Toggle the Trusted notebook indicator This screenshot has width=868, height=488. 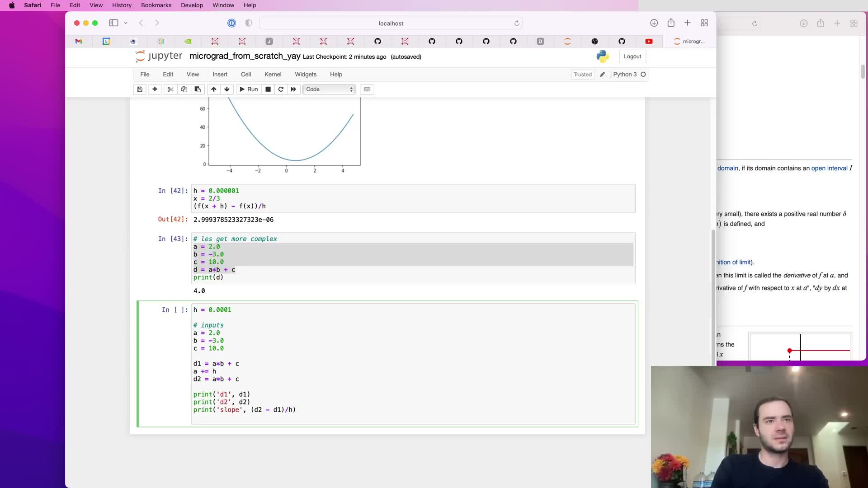pos(582,75)
